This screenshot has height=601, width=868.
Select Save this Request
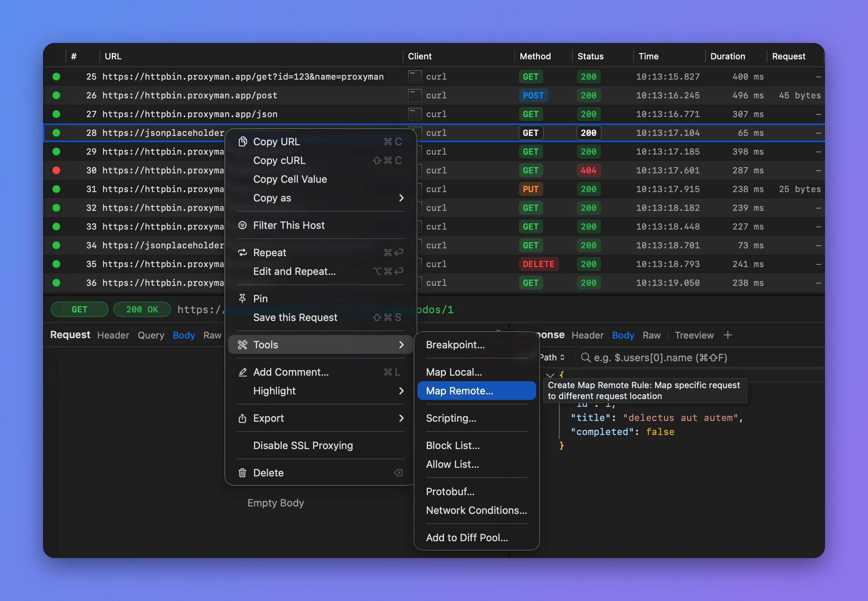[320, 317]
